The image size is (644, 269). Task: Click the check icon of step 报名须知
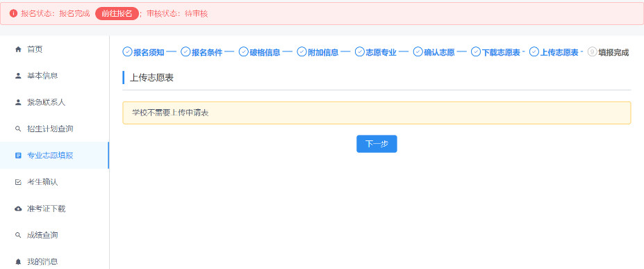point(127,51)
